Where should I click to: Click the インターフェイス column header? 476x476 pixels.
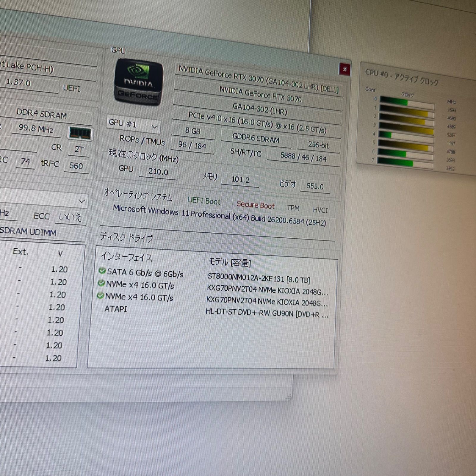pyautogui.click(x=126, y=257)
